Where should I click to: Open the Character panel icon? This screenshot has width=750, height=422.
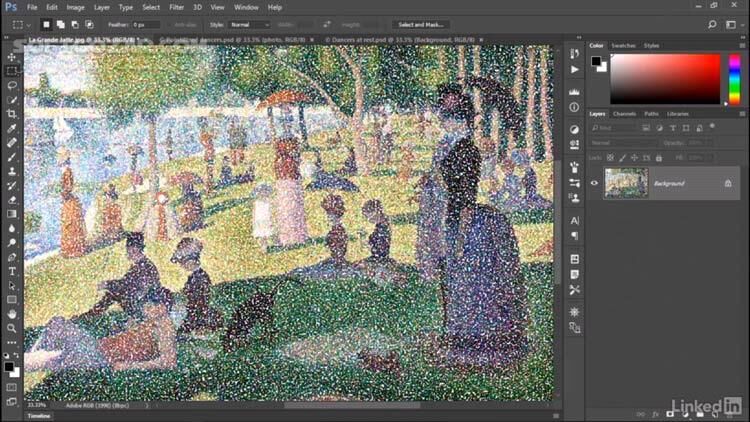574,221
